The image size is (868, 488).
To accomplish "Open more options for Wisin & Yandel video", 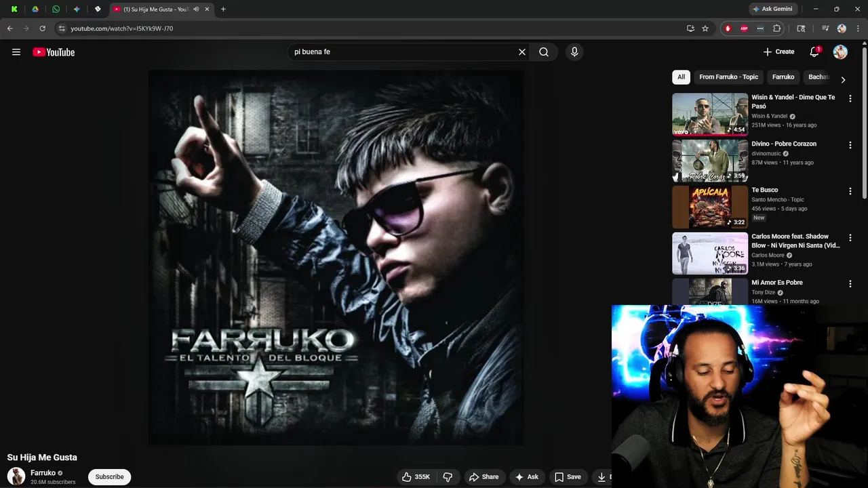I will (850, 99).
